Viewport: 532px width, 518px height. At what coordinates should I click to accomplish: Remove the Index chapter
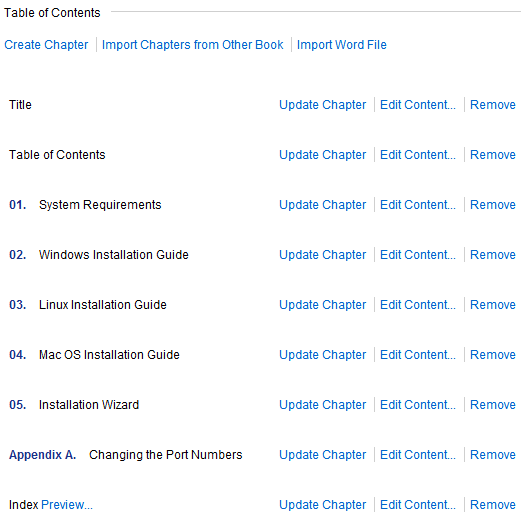tap(493, 505)
